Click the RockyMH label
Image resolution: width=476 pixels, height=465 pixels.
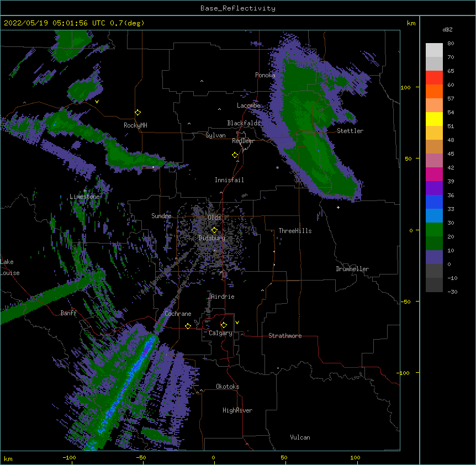click(135, 125)
